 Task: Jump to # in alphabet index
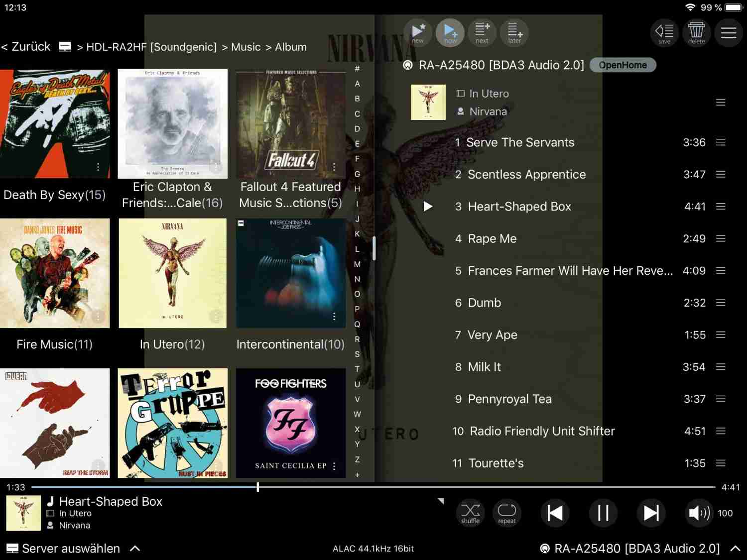pos(357,69)
